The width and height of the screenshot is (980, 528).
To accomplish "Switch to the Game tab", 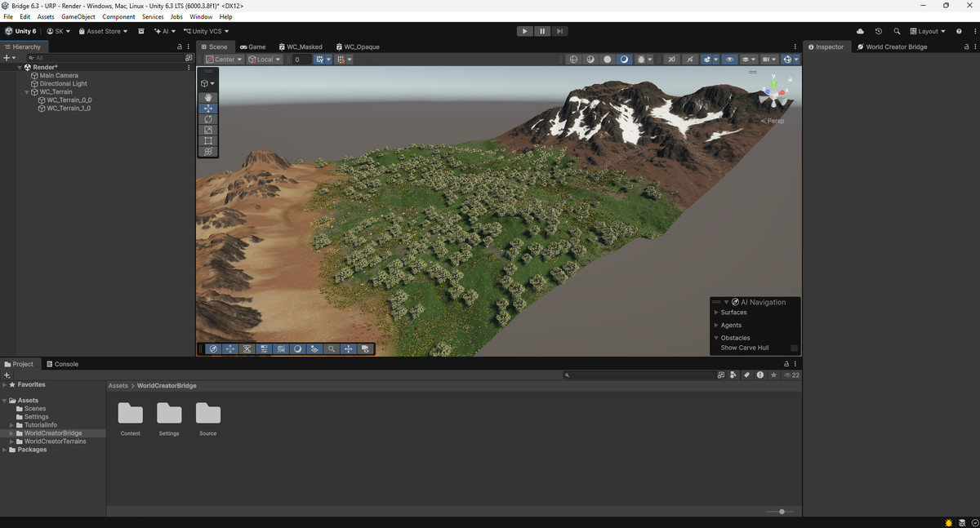I will [x=252, y=47].
